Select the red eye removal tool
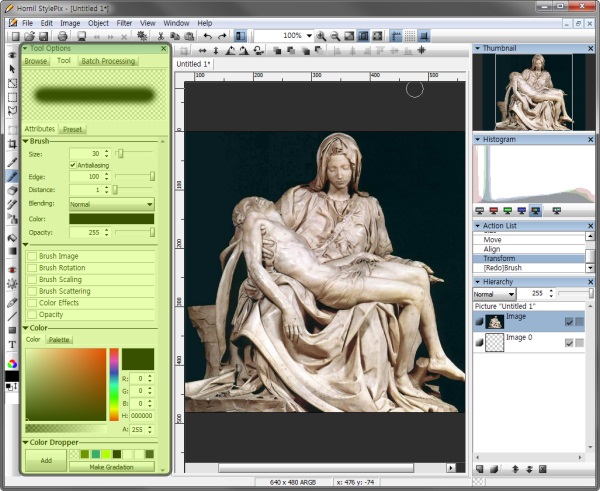Image resolution: width=600 pixels, height=491 pixels. pos(12,270)
